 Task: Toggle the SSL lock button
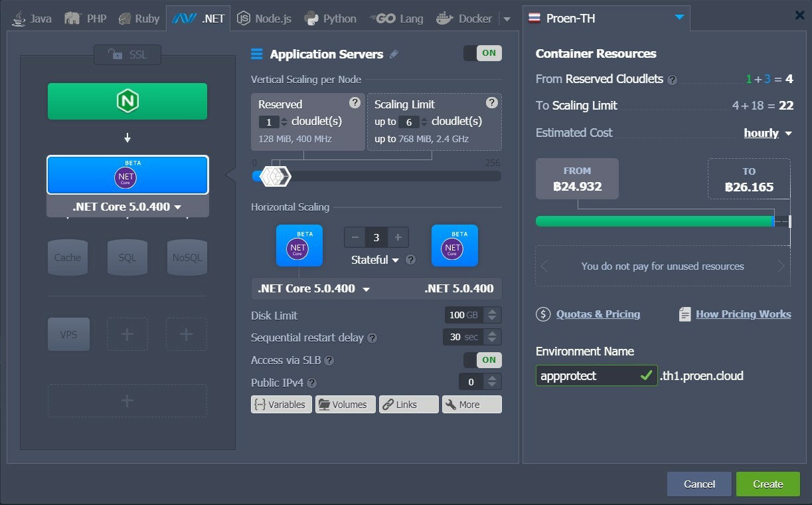click(x=127, y=54)
